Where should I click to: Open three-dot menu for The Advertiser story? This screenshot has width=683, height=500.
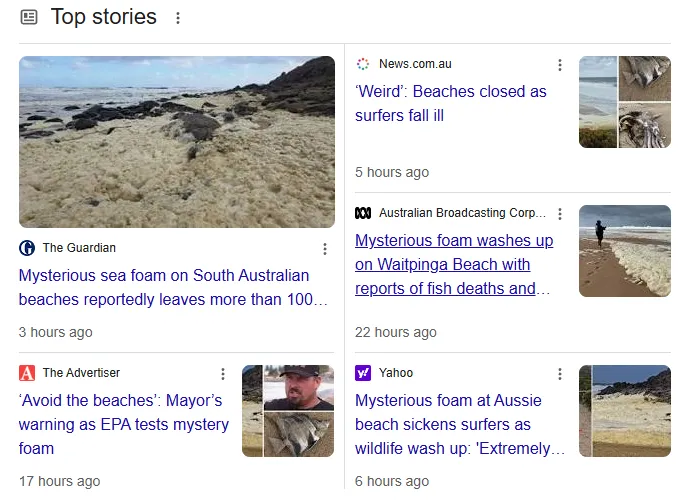point(223,374)
